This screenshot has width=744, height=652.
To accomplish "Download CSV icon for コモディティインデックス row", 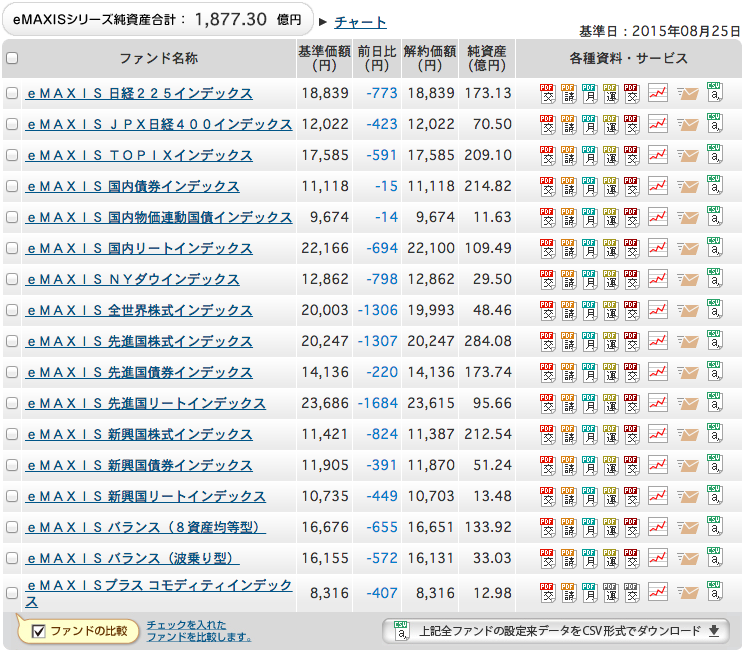I will 714,592.
